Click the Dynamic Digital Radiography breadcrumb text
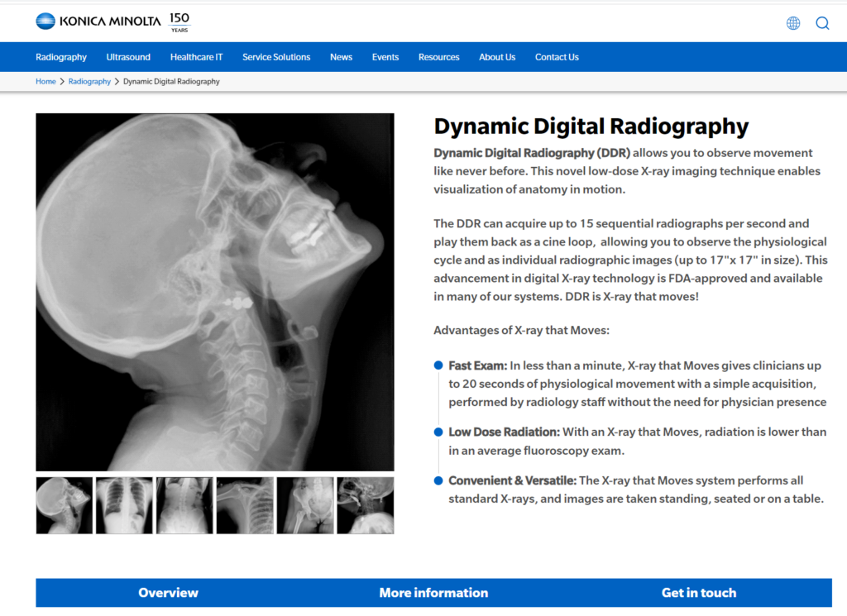This screenshot has width=847, height=616. 171,82
